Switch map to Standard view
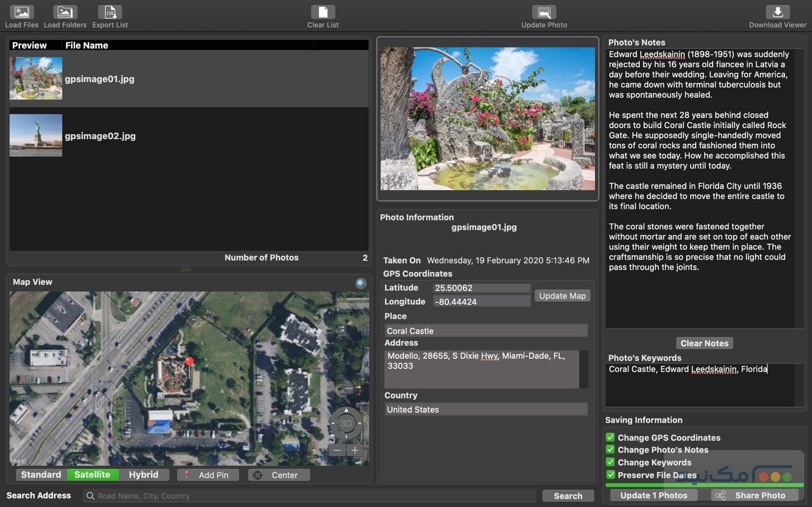 41,475
